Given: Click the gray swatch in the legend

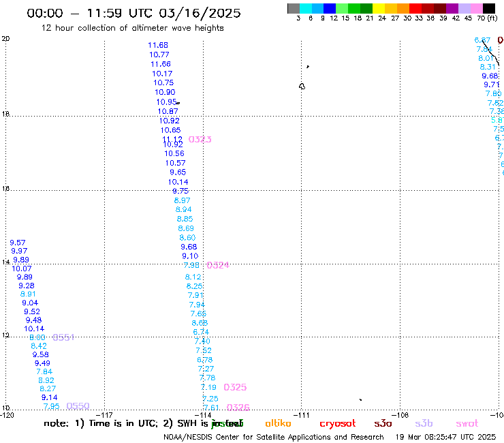Looking at the screenshot, I should tap(294, 8).
